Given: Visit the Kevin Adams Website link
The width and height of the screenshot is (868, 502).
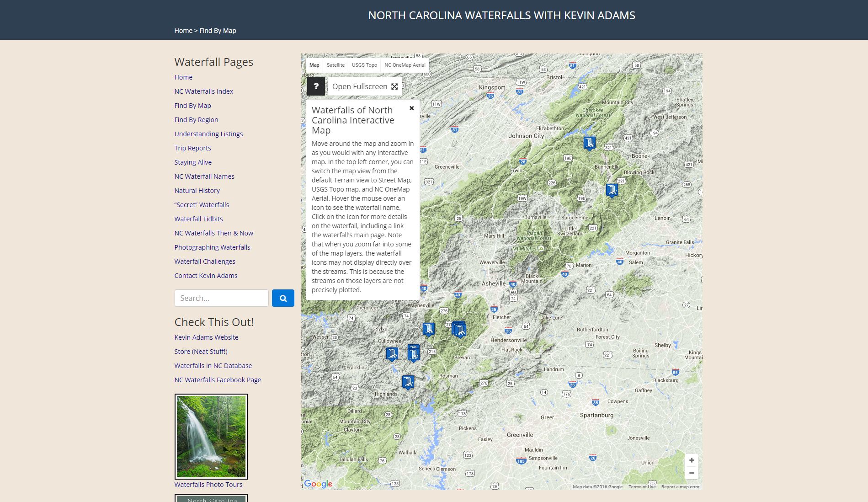Looking at the screenshot, I should click(206, 337).
